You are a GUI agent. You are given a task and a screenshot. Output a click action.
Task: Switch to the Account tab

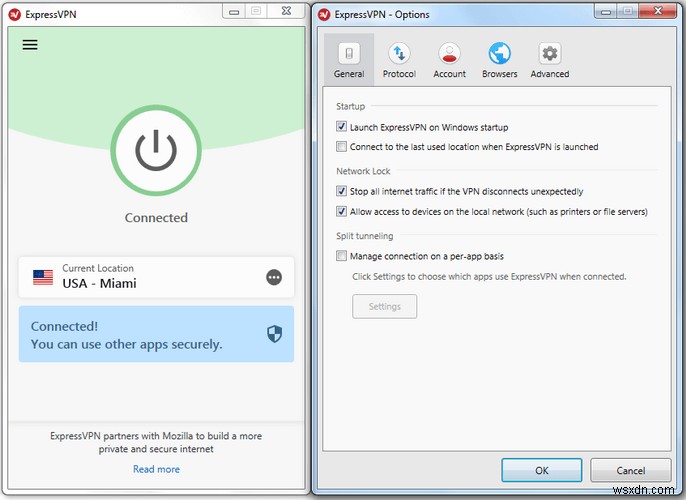point(449,60)
